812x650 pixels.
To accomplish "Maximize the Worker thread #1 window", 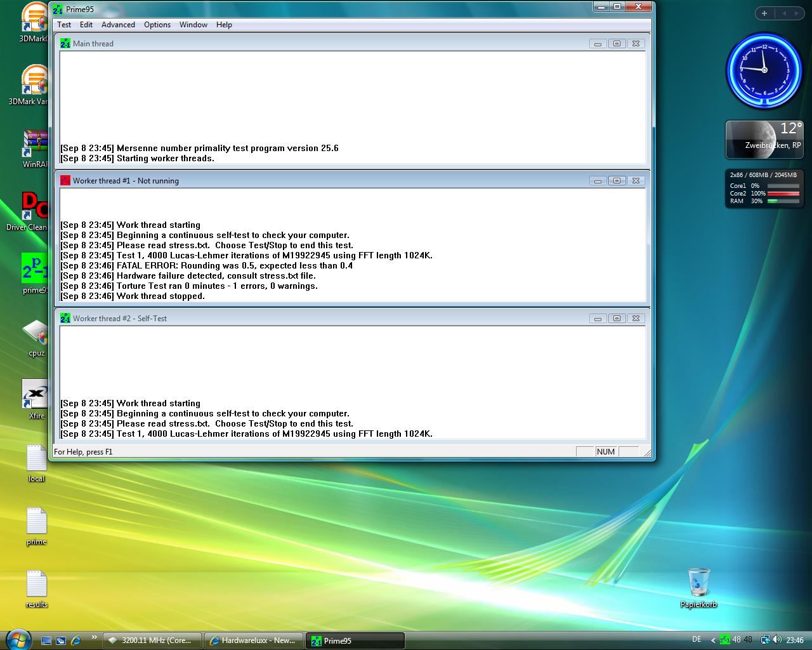I will point(617,180).
